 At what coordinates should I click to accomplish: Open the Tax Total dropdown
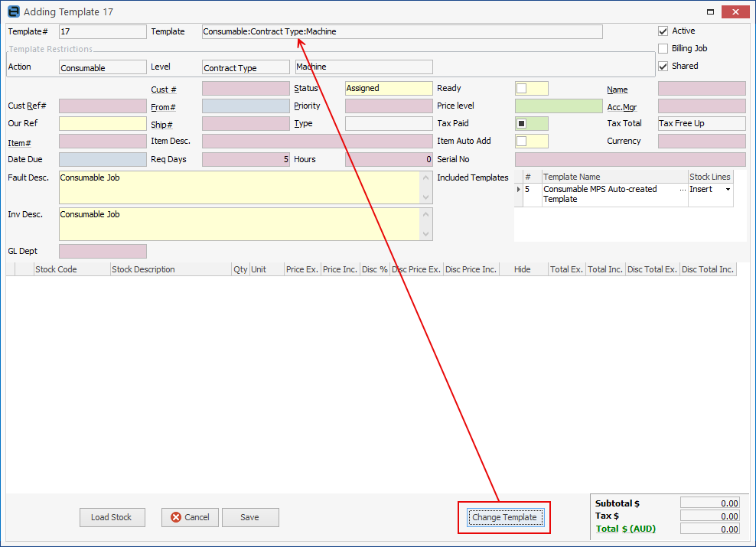pos(702,123)
